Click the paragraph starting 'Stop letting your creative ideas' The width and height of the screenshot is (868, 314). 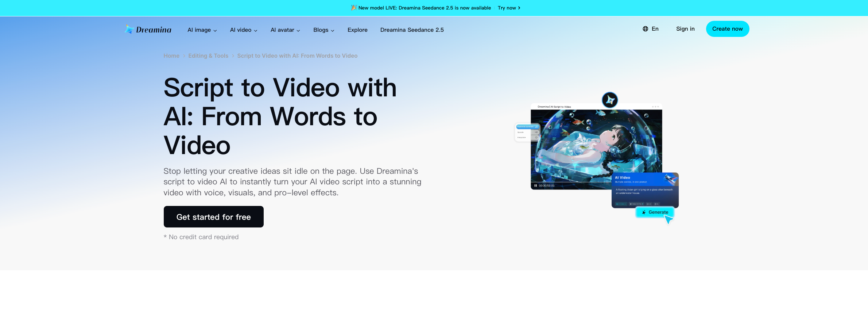292,182
